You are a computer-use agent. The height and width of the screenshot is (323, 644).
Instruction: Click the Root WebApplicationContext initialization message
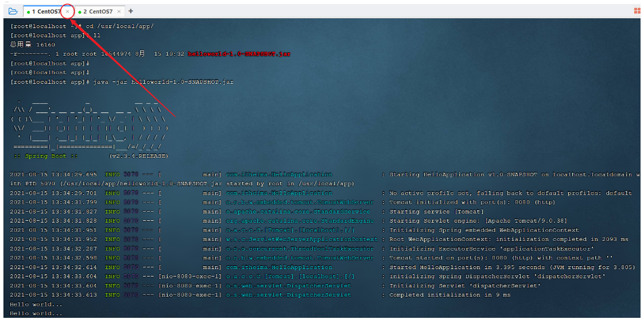pos(509,239)
